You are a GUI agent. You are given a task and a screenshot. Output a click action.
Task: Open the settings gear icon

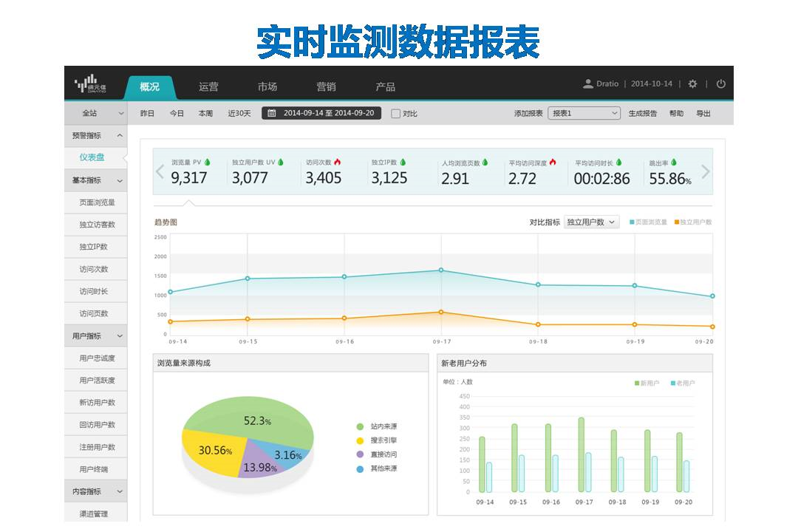(692, 84)
